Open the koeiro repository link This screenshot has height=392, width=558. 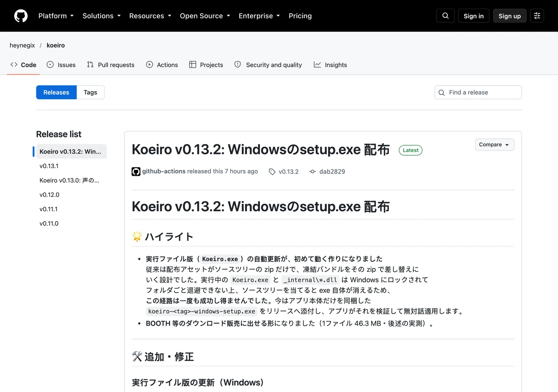(56, 45)
